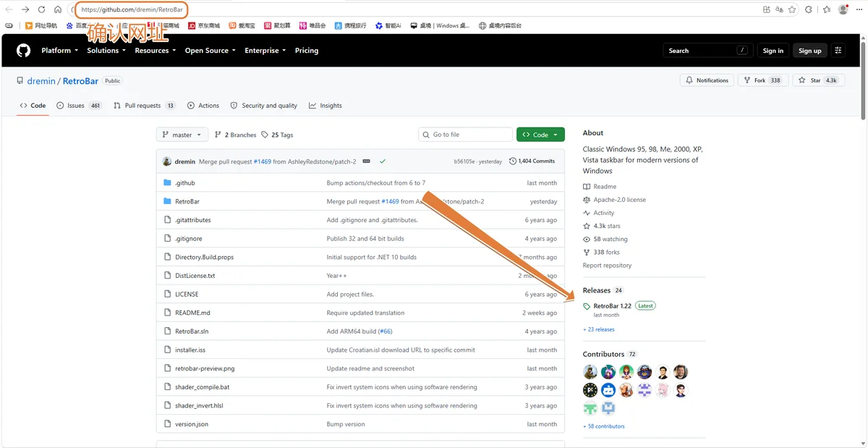Screen dimensions: 868x448
Task: Open the browser three-dots settings menu
Action: tap(859, 9)
